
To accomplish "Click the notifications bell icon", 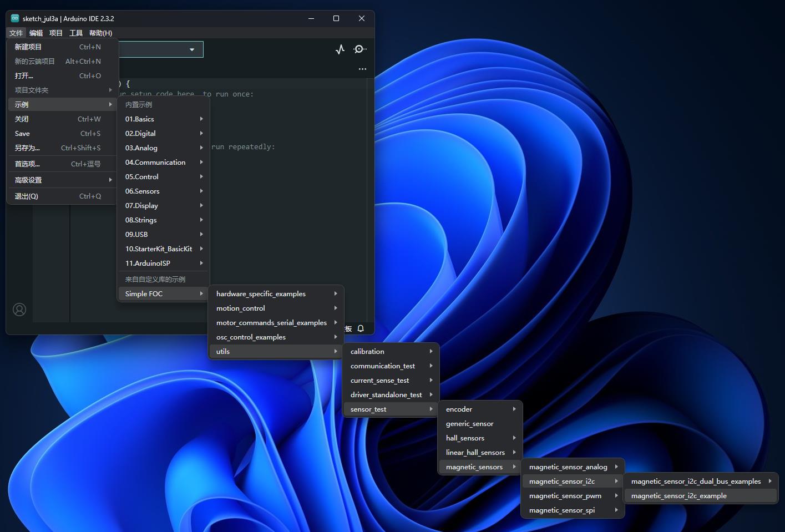I will [x=361, y=328].
